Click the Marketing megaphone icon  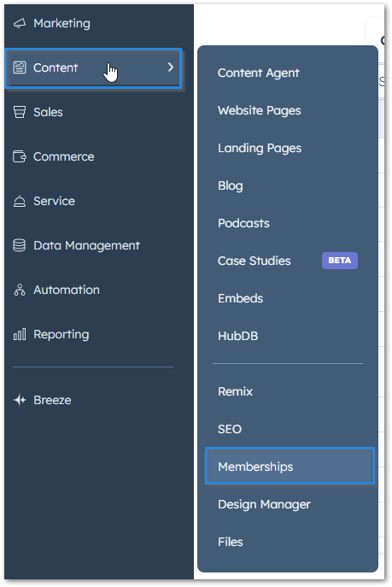pos(20,23)
